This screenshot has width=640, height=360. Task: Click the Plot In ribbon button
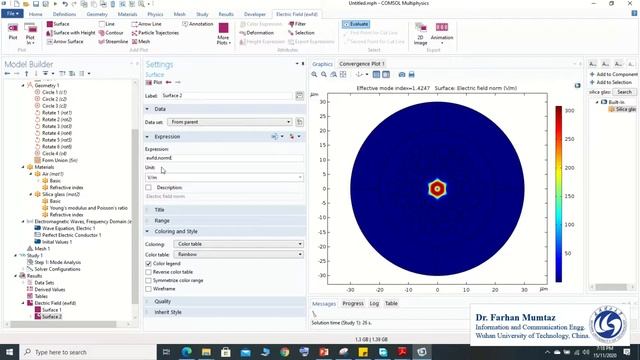[x=30, y=33]
